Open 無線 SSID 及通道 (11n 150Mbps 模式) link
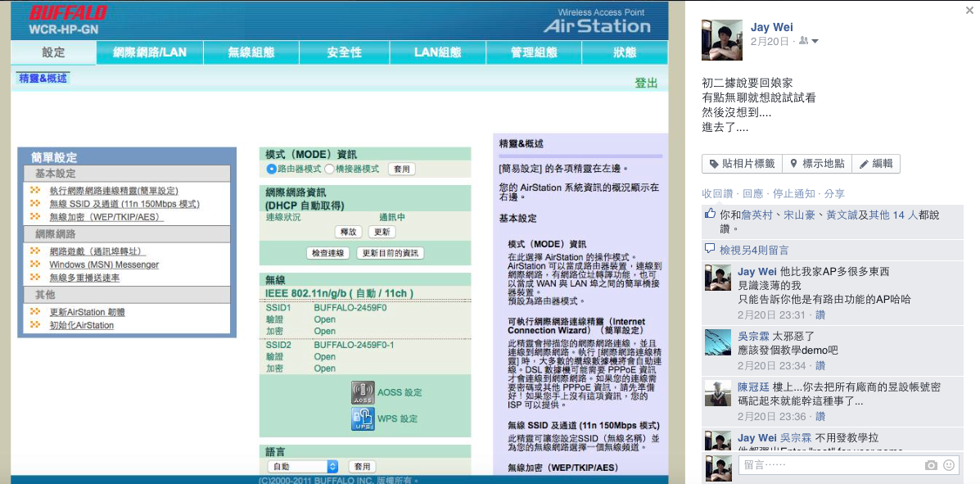980x484 pixels. click(125, 204)
